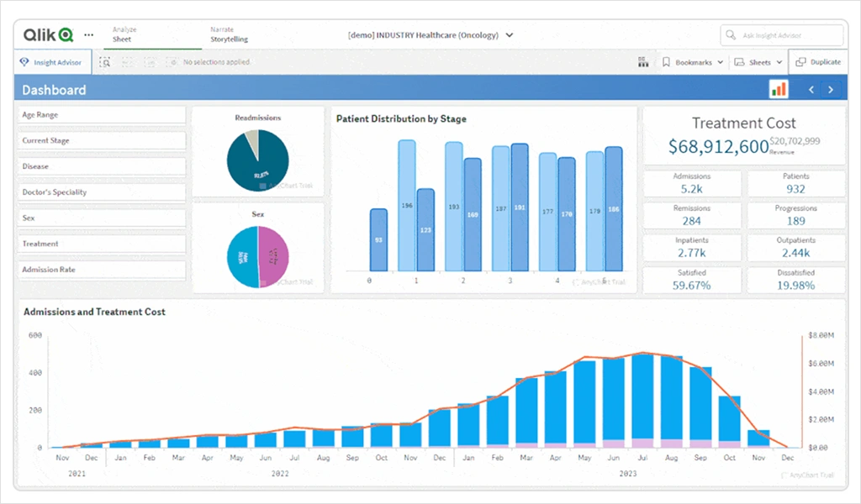Expand the Bookmarks dropdown
Viewport: 861px width, 504px height.
[692, 62]
